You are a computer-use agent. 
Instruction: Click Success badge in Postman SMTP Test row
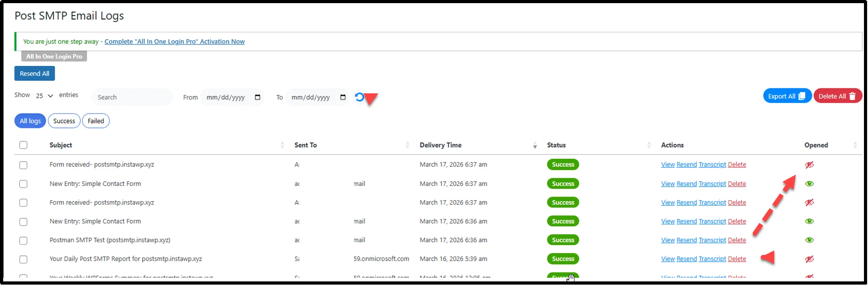[x=563, y=240]
